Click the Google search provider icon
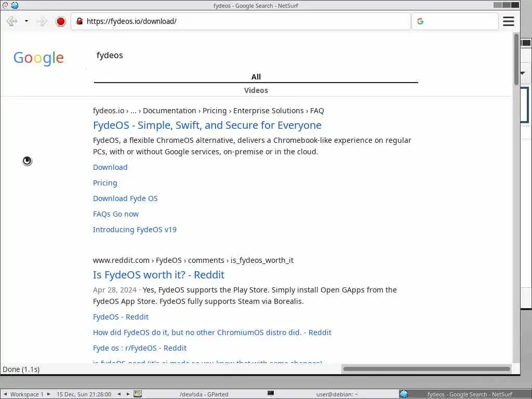The image size is (532, 399). (x=420, y=21)
